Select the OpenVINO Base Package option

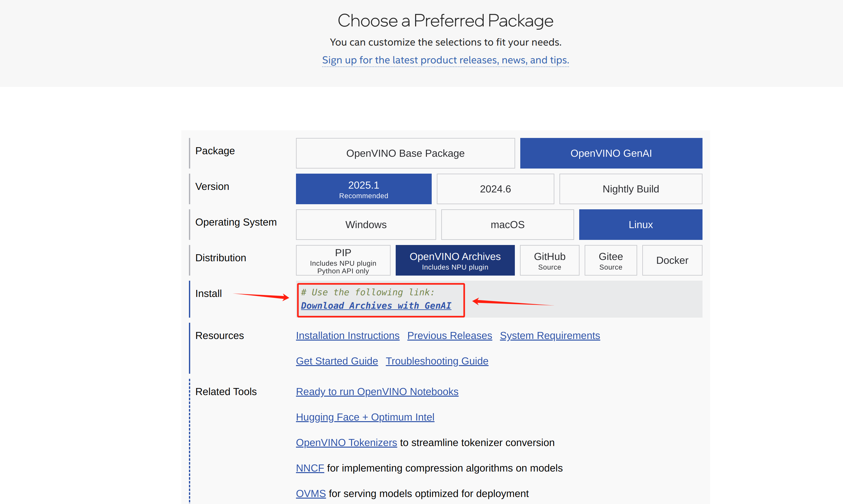405,153
